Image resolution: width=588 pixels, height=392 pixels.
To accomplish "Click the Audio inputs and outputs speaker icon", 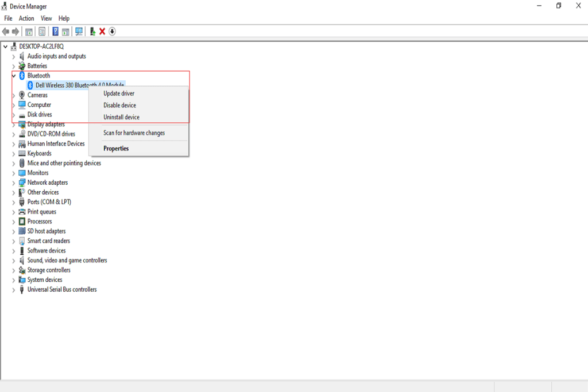I will coord(22,56).
